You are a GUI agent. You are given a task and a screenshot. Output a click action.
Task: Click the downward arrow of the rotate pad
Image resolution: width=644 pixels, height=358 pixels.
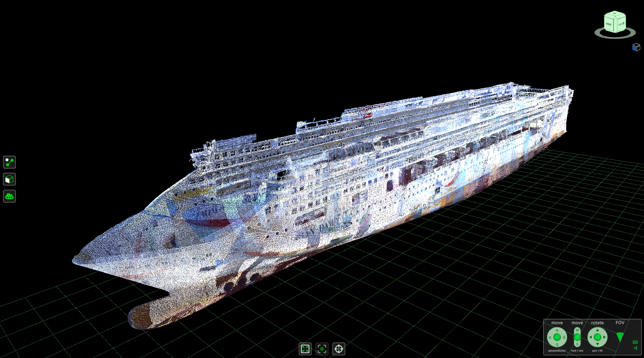pyautogui.click(x=597, y=344)
